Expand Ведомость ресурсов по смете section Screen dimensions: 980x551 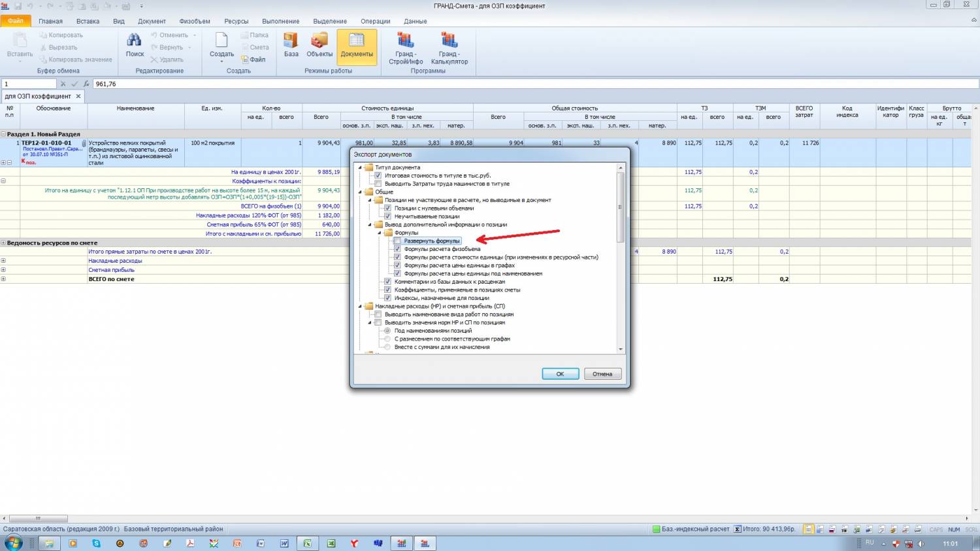3,242
